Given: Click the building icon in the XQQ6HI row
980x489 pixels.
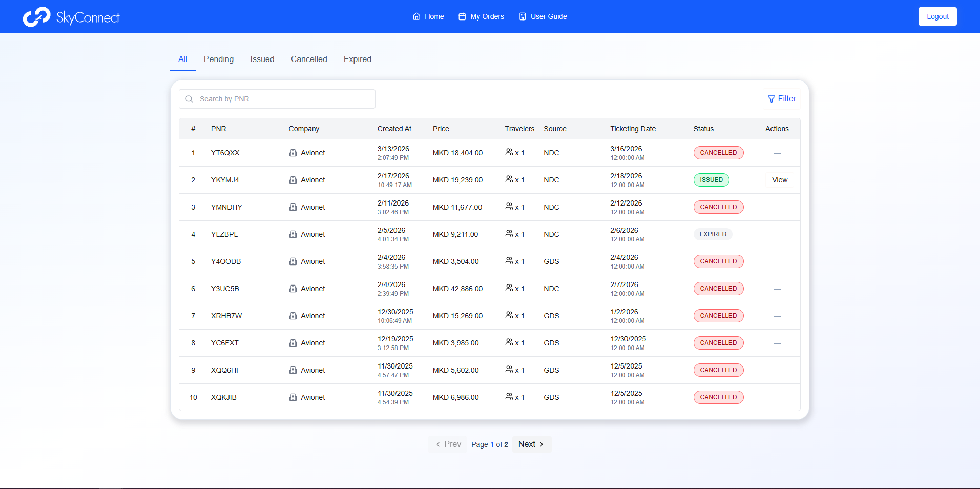Looking at the screenshot, I should (x=293, y=370).
